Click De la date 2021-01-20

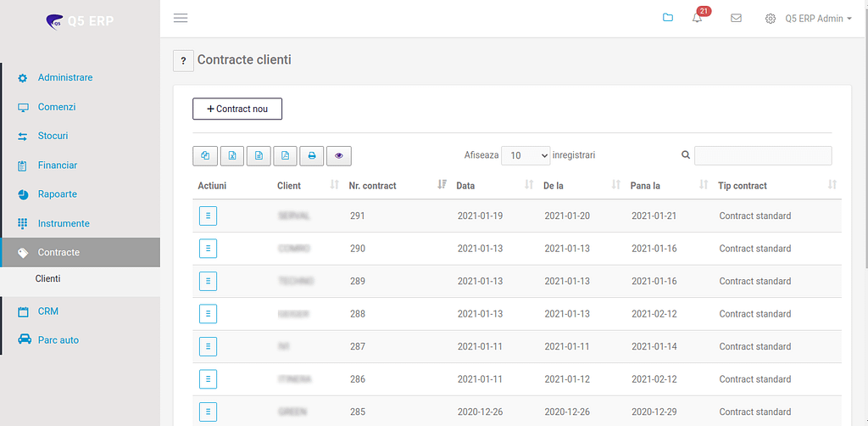tap(567, 216)
